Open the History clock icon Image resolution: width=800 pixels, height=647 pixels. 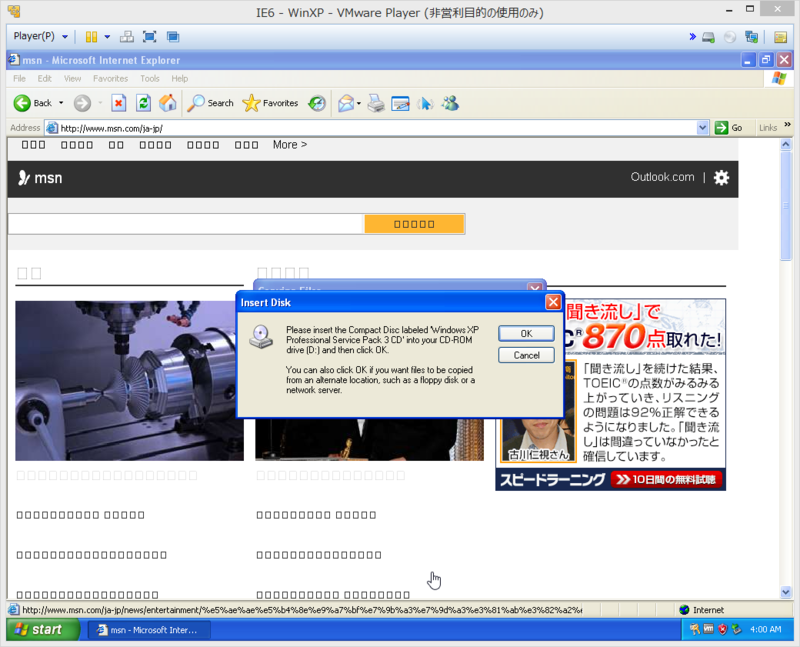pos(317,104)
